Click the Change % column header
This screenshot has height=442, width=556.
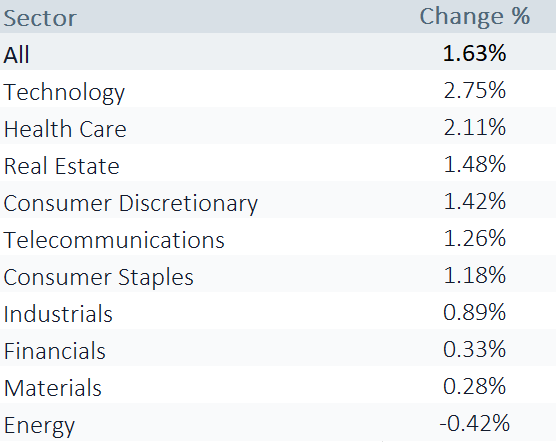[x=475, y=16]
